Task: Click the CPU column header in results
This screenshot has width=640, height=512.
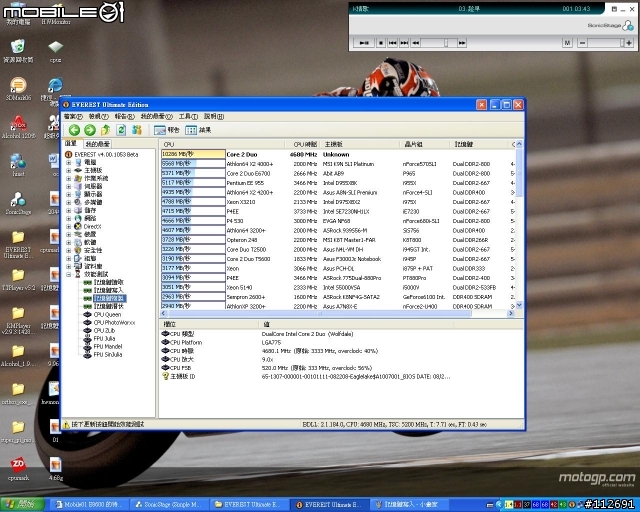Action: tap(222, 144)
